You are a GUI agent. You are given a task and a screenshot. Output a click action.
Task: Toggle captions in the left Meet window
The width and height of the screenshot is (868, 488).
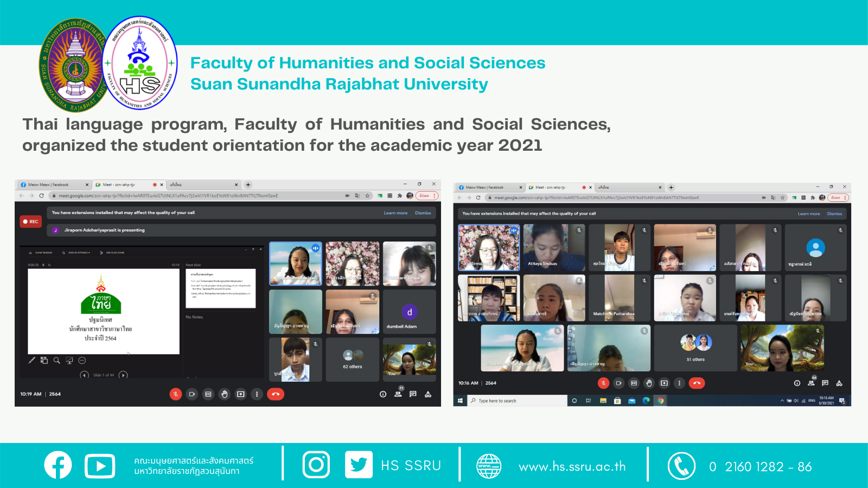coord(208,394)
